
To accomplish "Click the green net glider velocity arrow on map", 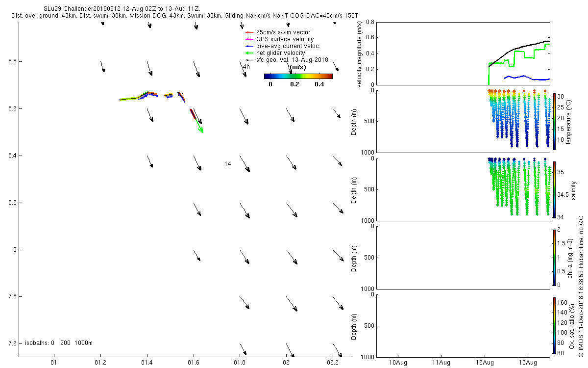I will click(199, 126).
